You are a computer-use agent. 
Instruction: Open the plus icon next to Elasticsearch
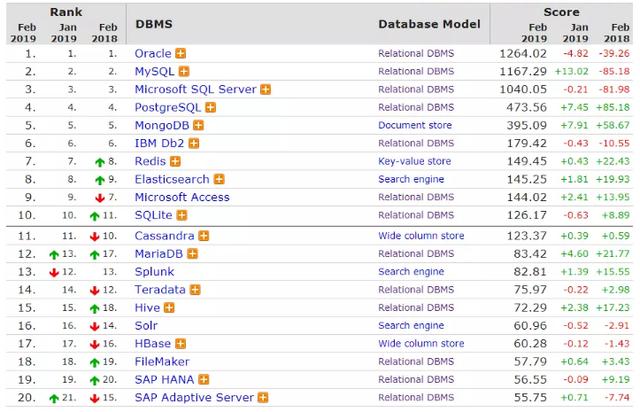[x=219, y=179]
